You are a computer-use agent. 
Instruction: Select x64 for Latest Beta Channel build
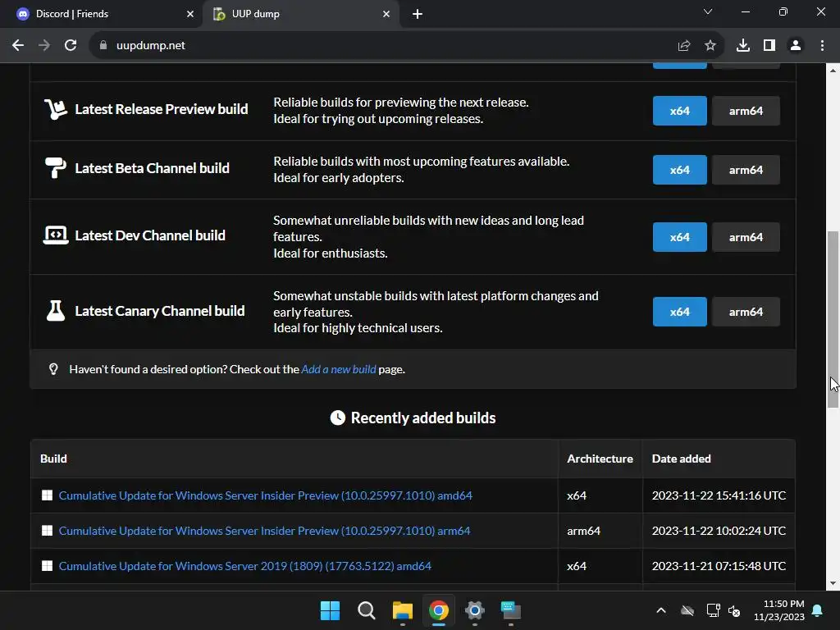point(679,170)
